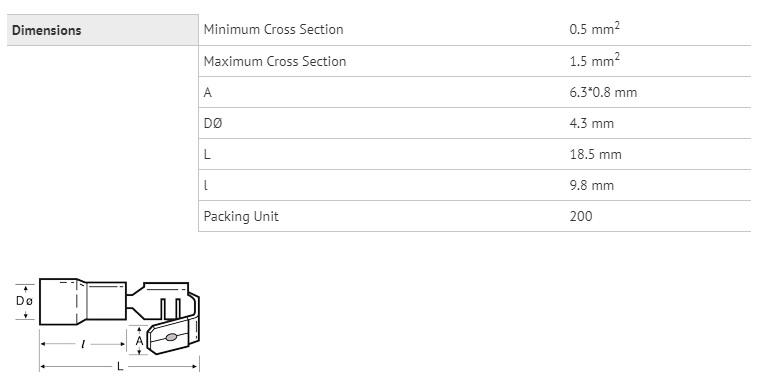Click the uppercase L row label
769x378 pixels.
(x=207, y=154)
